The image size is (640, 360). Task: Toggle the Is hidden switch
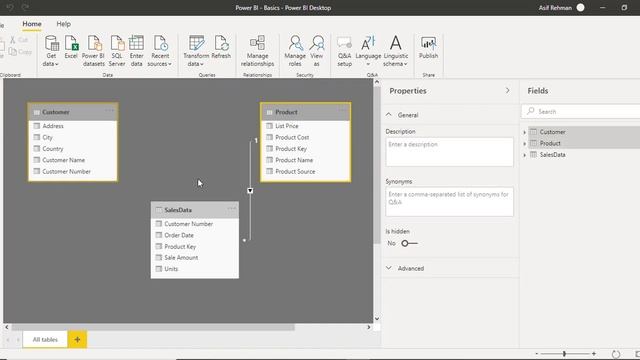pyautogui.click(x=409, y=243)
